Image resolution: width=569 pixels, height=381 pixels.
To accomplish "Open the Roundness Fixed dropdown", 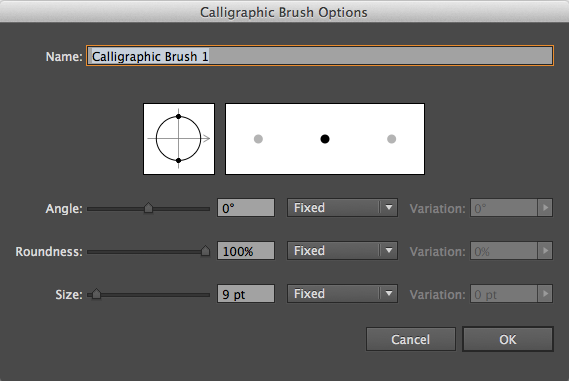I will (342, 251).
